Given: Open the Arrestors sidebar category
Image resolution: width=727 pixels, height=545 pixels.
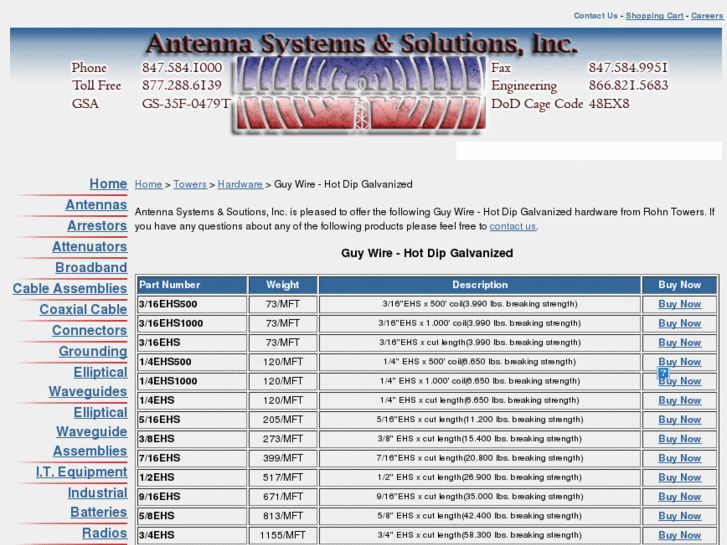Looking at the screenshot, I should 97,225.
